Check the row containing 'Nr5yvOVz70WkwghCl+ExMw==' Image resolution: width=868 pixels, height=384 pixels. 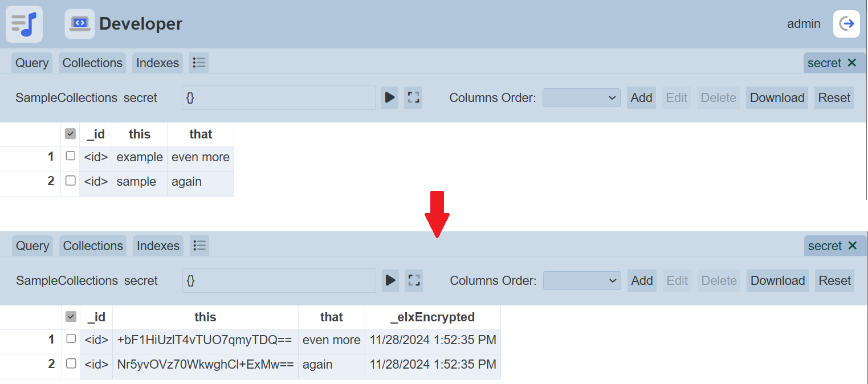pyautogui.click(x=71, y=363)
